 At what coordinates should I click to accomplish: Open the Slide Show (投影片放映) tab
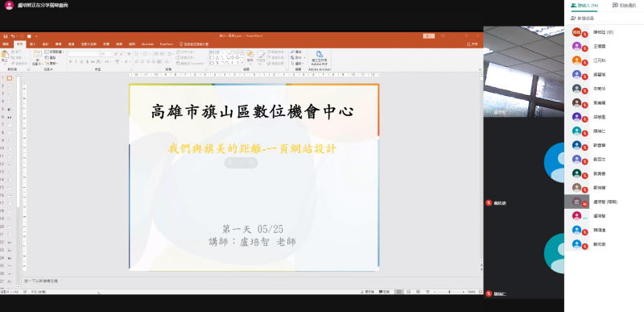(x=89, y=44)
